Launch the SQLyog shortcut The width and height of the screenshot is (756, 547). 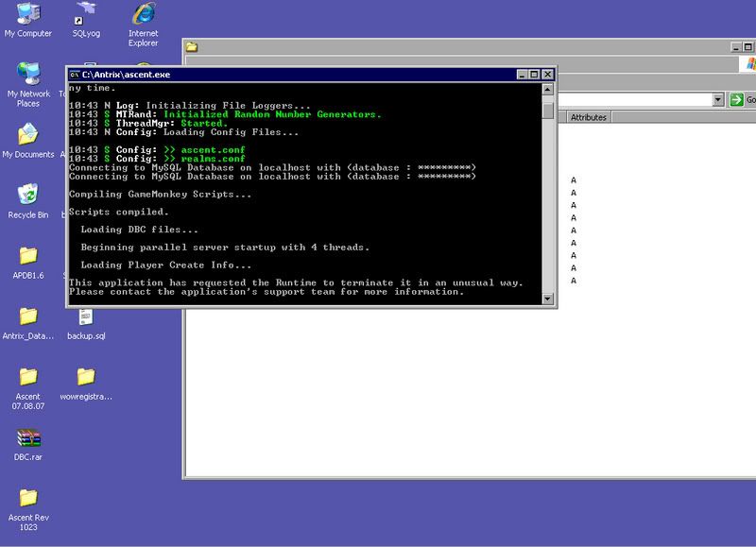(x=85, y=14)
